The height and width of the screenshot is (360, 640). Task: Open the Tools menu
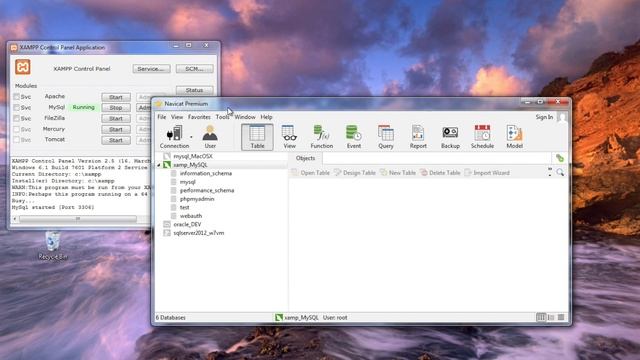pos(222,117)
